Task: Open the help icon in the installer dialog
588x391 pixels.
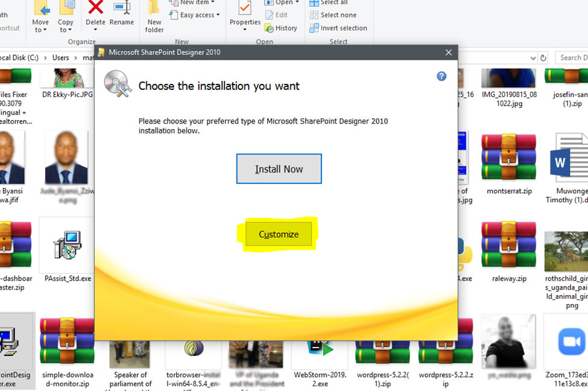Action: (x=441, y=76)
